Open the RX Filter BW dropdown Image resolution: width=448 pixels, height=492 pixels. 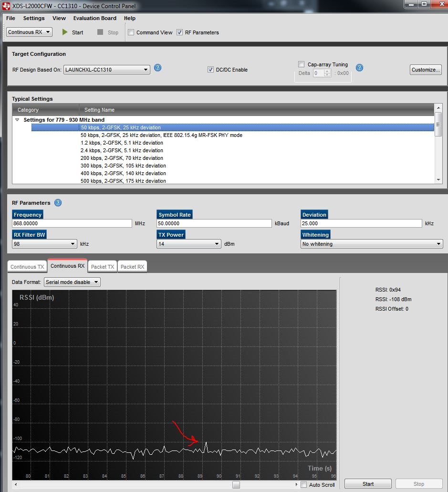click(x=44, y=244)
